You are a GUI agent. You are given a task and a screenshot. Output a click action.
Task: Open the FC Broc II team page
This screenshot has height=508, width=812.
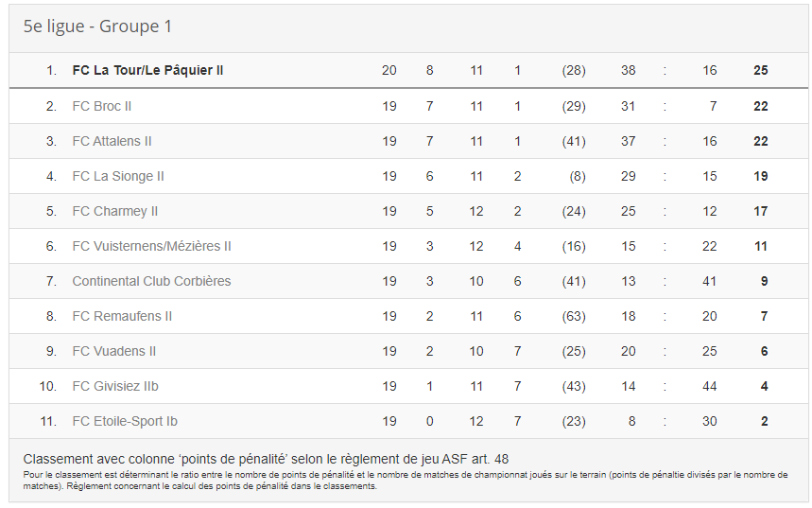pos(101,106)
